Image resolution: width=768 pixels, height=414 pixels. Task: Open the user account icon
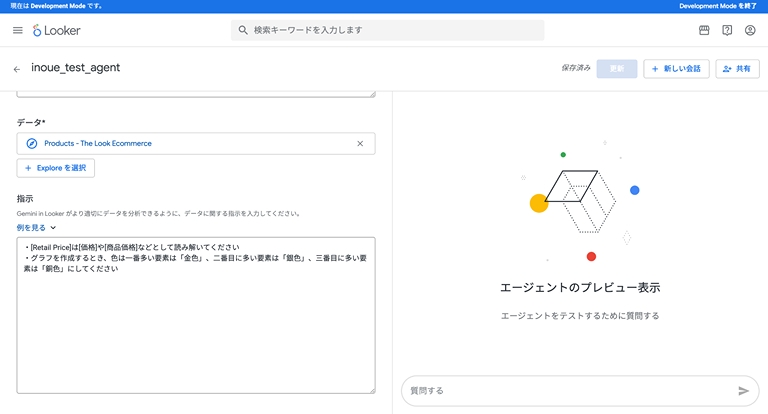[750, 30]
